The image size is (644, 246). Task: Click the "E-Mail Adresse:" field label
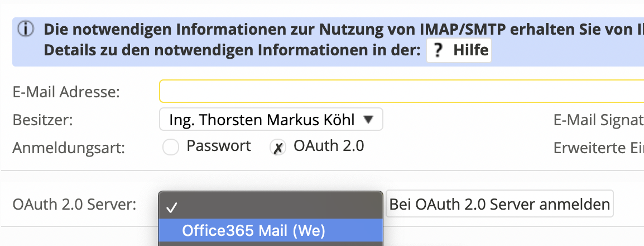point(66,92)
